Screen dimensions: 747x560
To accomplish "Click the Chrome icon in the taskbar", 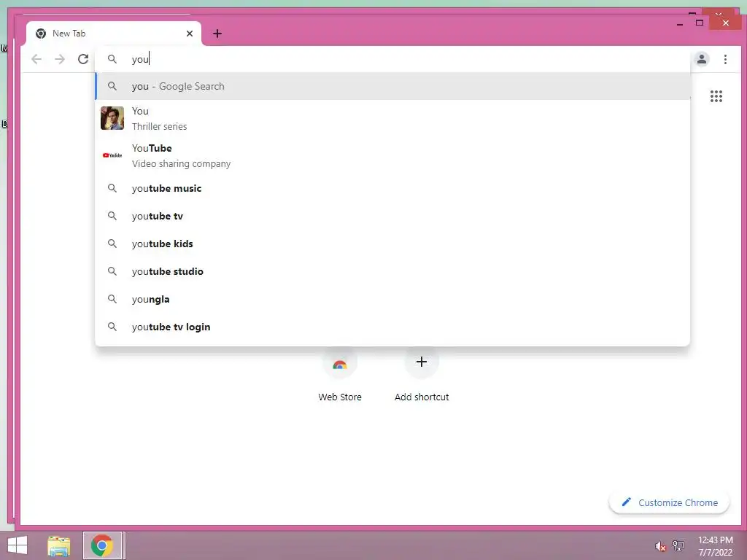I will 102,545.
